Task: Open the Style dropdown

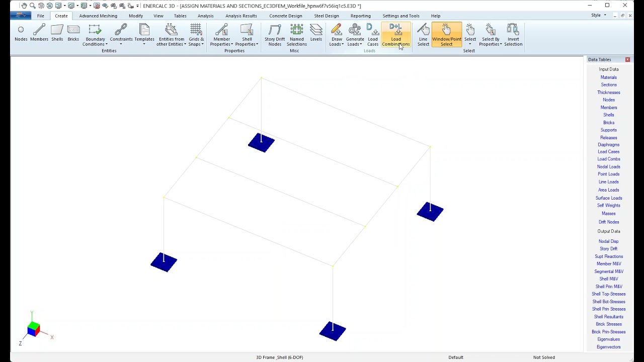Action: click(598, 15)
